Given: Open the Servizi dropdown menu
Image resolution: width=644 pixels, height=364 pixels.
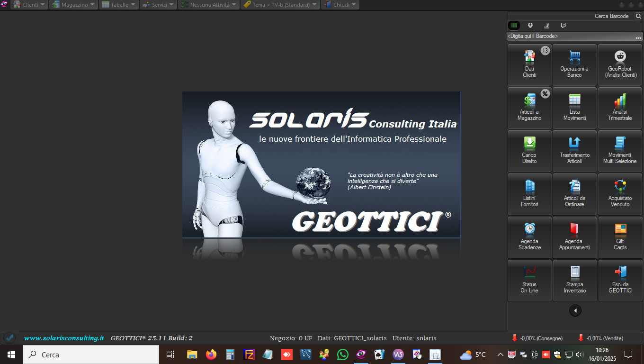Looking at the screenshot, I should coord(158,5).
